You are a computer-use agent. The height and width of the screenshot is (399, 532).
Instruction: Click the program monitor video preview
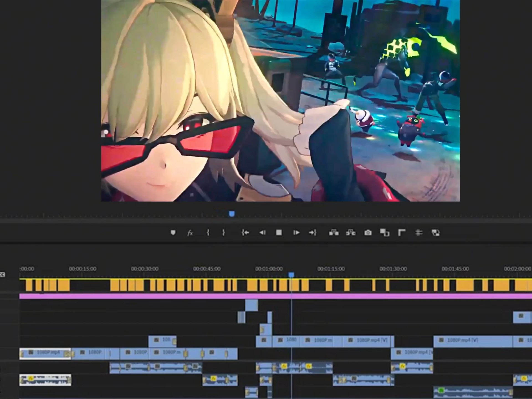280,101
